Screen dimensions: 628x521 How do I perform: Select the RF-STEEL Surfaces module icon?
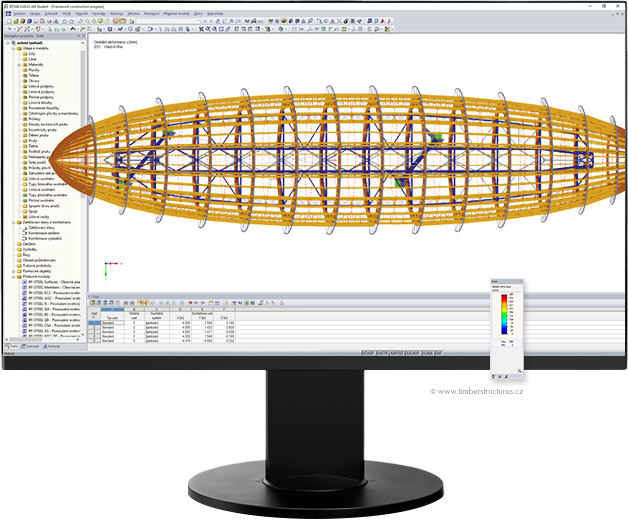24,283
